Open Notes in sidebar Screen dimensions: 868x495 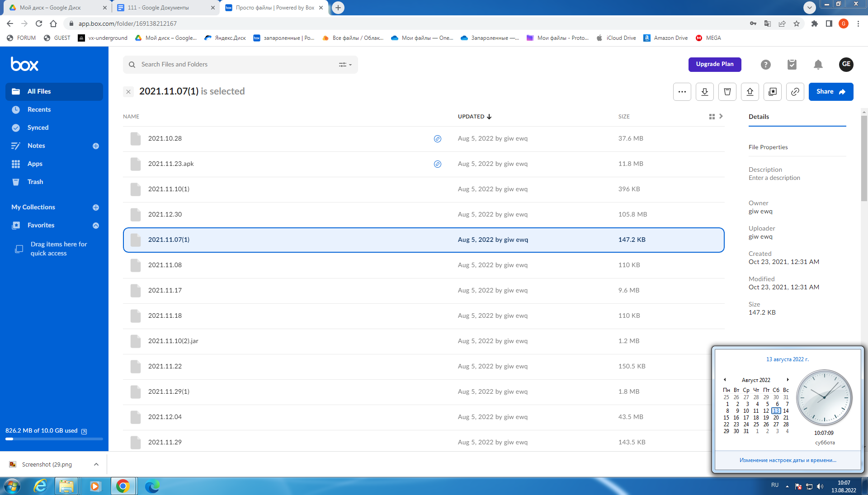pyautogui.click(x=36, y=146)
